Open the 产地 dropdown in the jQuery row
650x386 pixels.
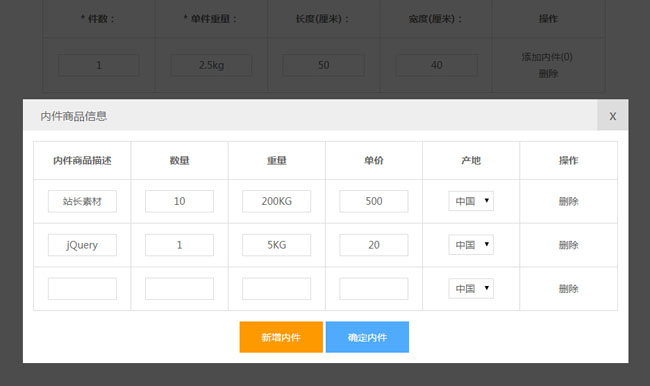471,245
